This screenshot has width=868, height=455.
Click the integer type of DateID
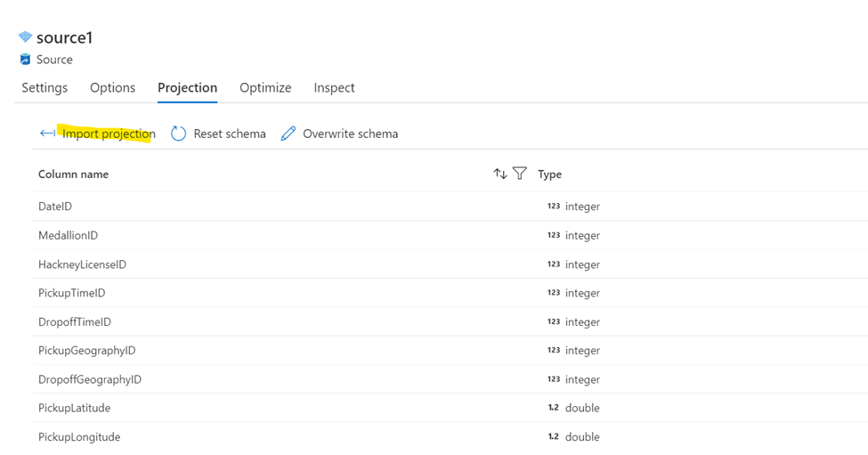[x=582, y=207]
